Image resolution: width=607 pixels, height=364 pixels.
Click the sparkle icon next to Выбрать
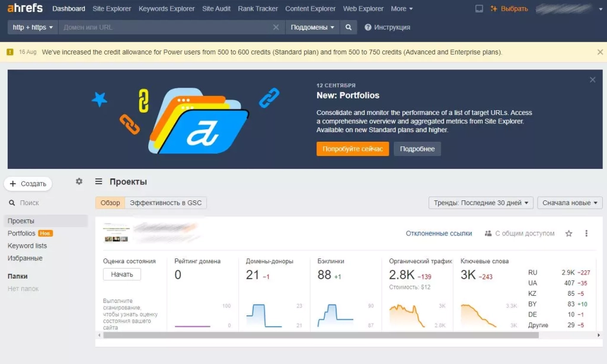[x=494, y=8]
